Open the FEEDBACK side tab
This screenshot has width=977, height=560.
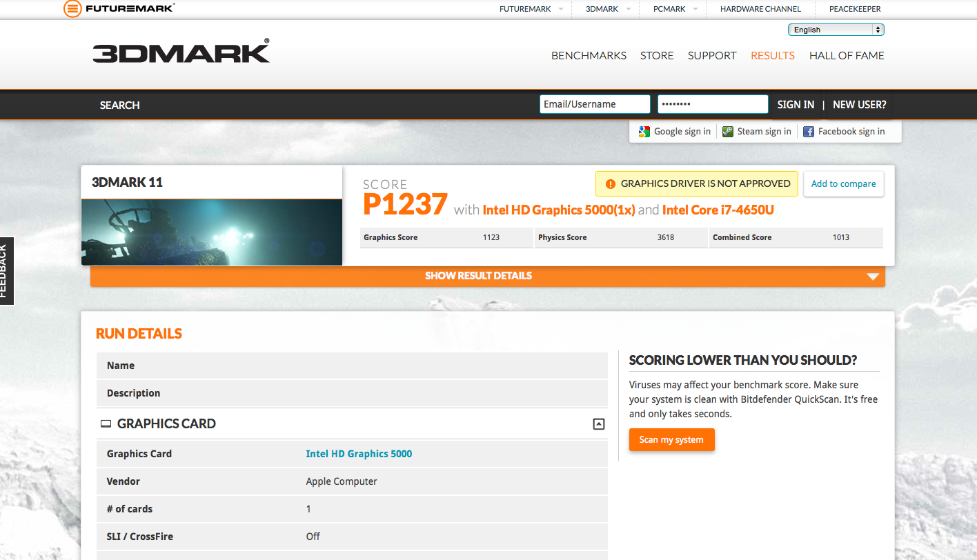(6, 271)
